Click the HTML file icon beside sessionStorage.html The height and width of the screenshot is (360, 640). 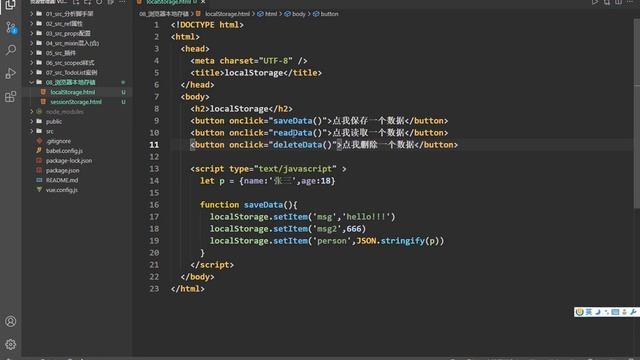43,102
